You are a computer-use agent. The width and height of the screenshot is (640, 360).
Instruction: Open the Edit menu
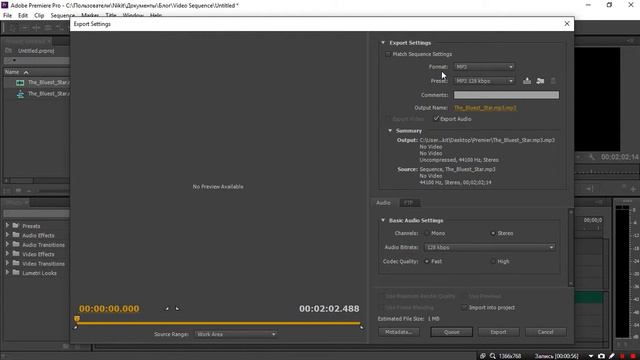[x=23, y=16]
